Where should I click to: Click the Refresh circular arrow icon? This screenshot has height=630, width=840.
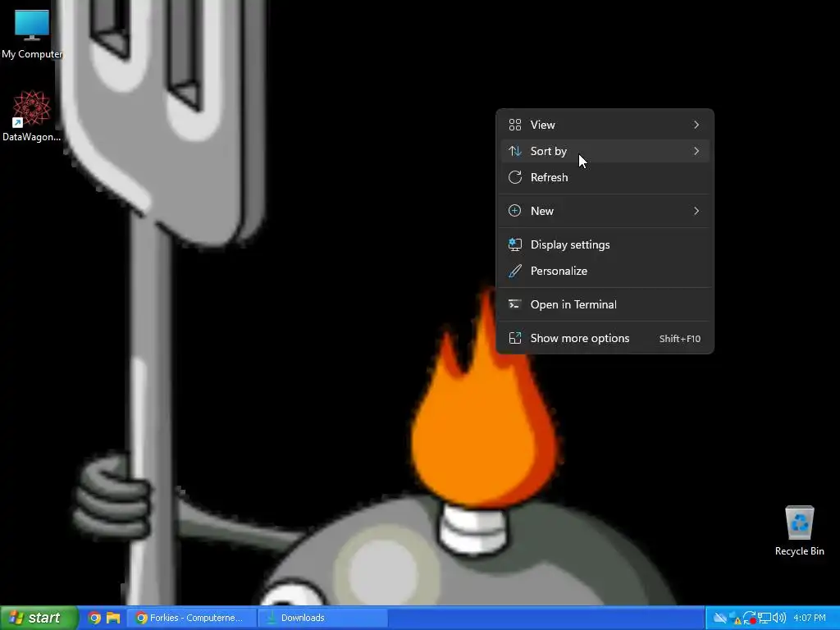pyautogui.click(x=515, y=177)
